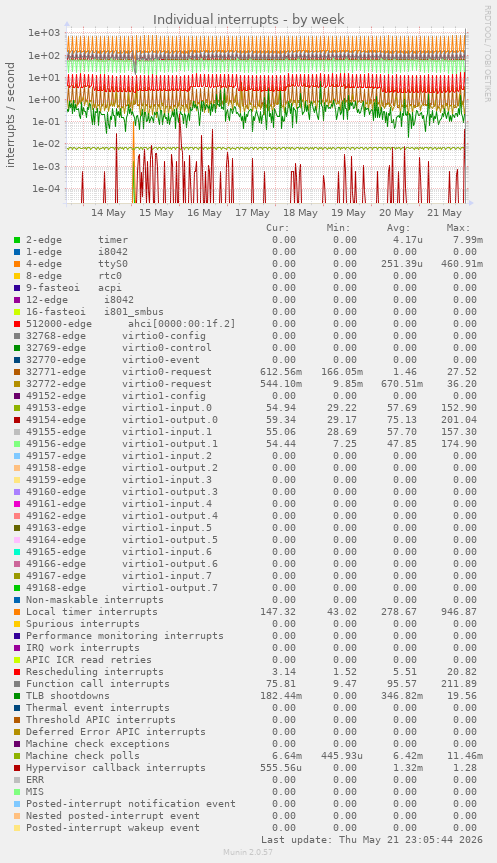The width and height of the screenshot is (497, 863).
Task: Click the green TLB shootdowns legend square
Action: 17,696
